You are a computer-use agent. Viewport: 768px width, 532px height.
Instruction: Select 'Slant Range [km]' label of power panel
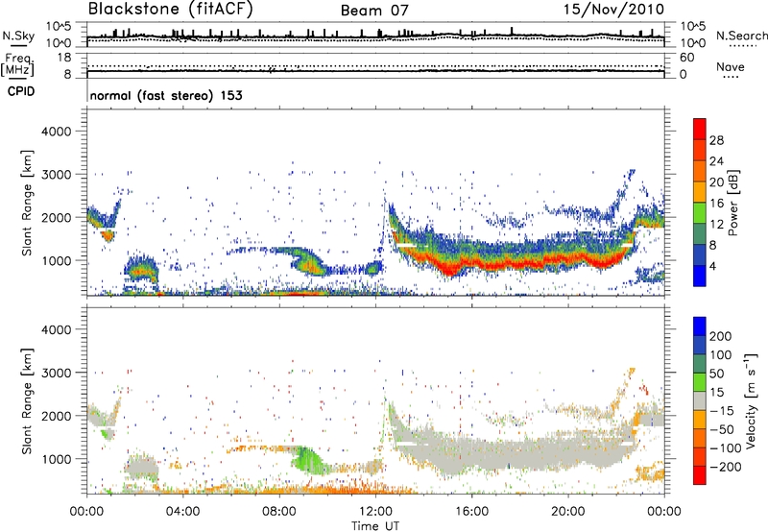pyautogui.click(x=27, y=203)
